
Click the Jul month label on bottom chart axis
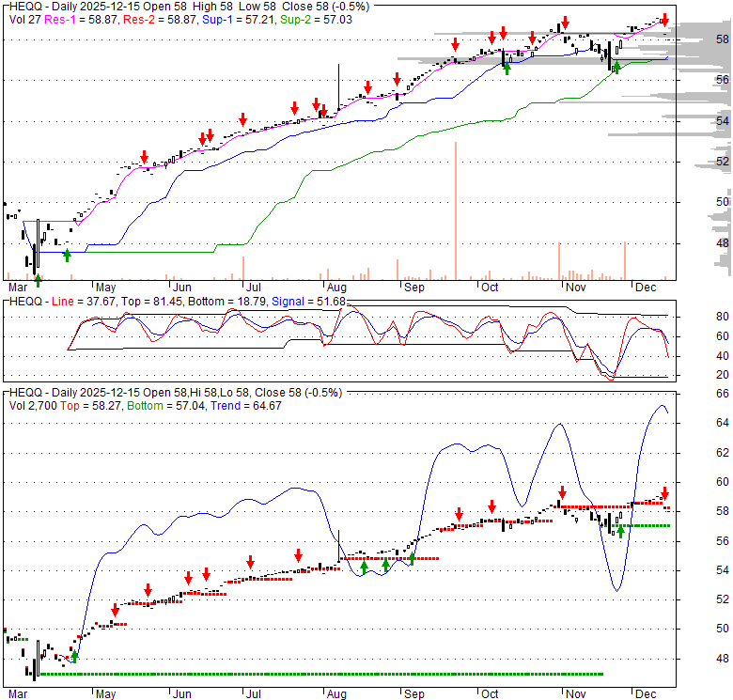(253, 694)
